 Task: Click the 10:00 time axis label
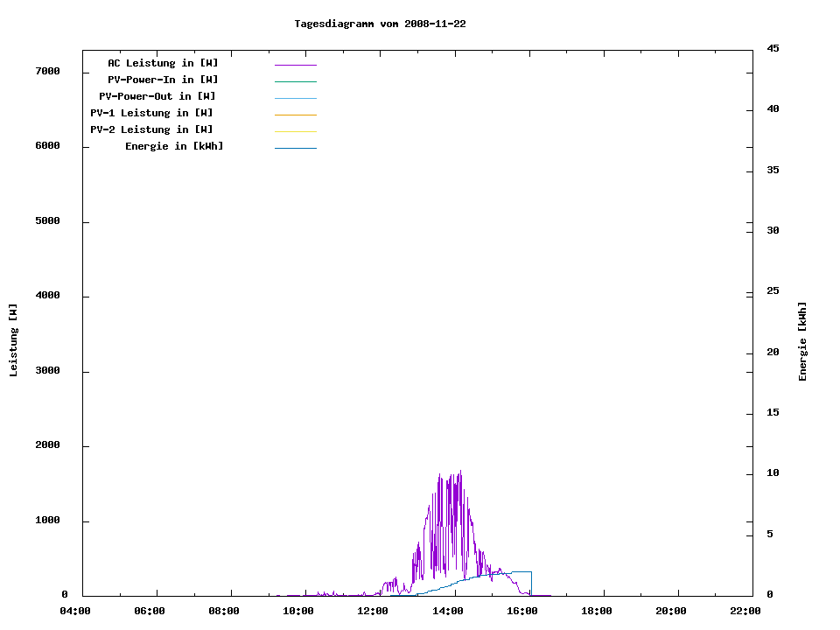tap(298, 611)
